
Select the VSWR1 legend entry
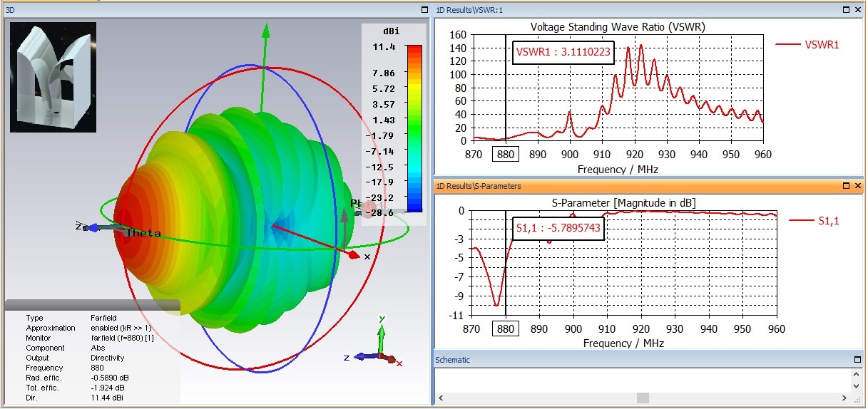pos(807,44)
